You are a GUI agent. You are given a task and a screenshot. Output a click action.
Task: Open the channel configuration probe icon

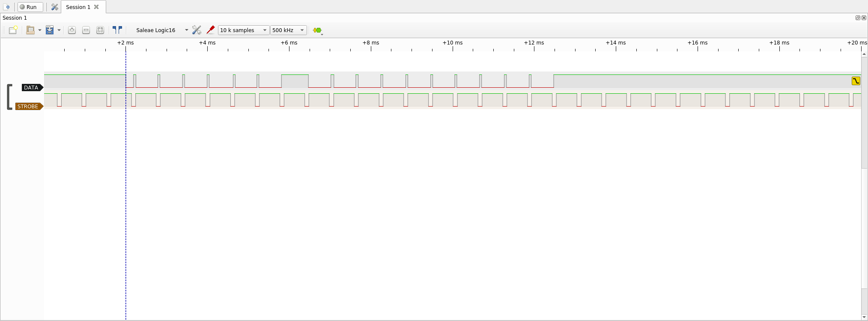point(210,30)
